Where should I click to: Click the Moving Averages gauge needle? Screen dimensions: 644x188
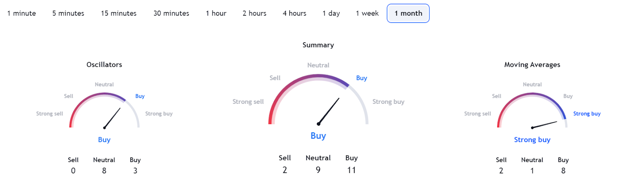545,124
